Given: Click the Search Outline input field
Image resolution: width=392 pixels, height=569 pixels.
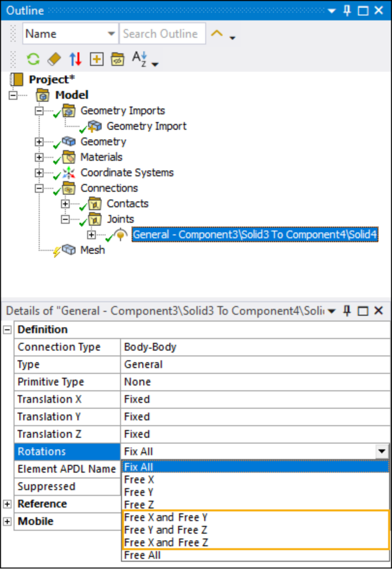Looking at the screenshot, I should [163, 34].
